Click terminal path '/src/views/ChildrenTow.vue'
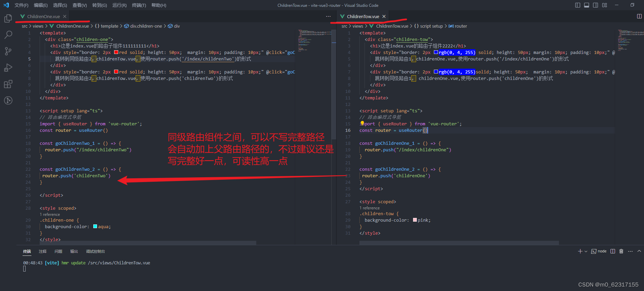This screenshot has width=644, height=291. click(119, 263)
